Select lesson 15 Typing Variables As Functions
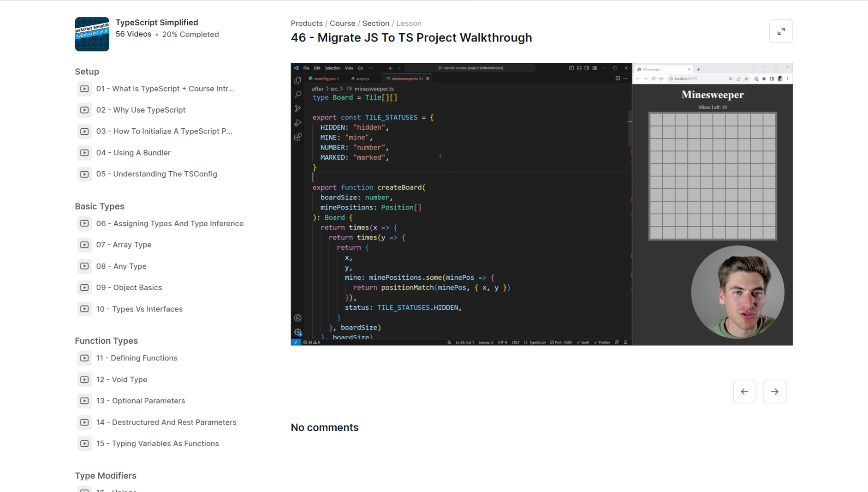868x492 pixels. click(x=157, y=444)
